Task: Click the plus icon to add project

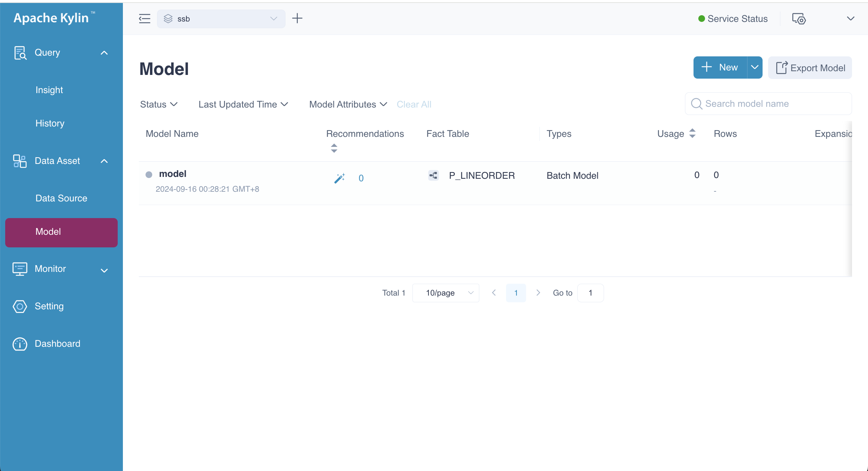Action: tap(297, 18)
